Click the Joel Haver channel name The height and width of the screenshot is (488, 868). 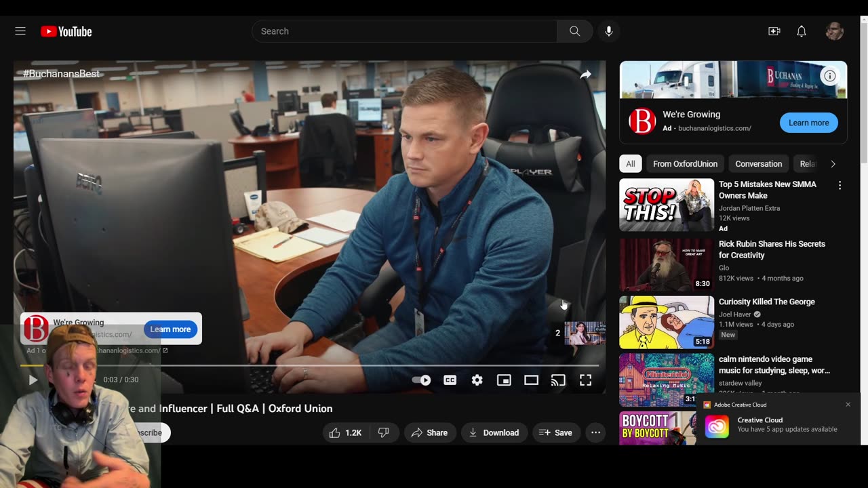click(735, 314)
